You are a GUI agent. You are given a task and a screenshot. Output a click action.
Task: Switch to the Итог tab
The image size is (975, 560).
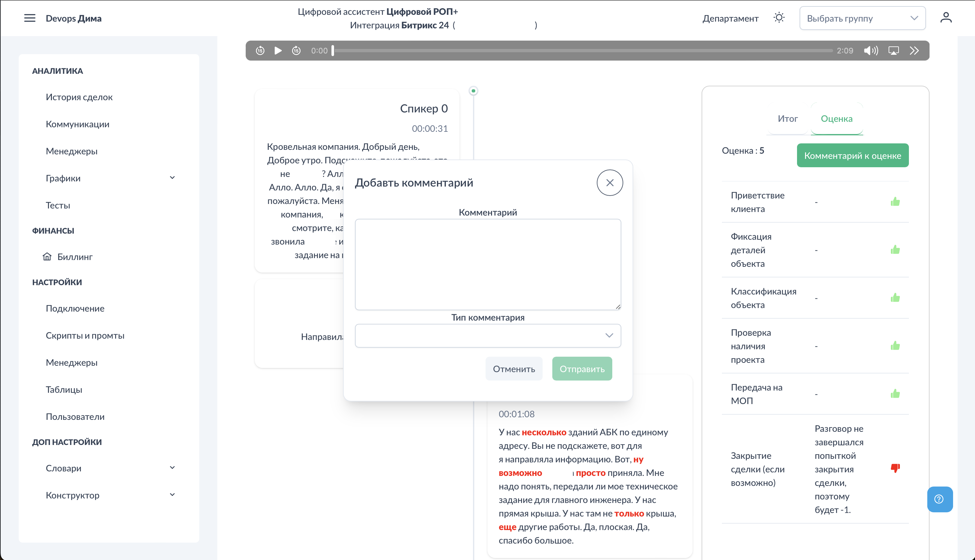coord(787,119)
